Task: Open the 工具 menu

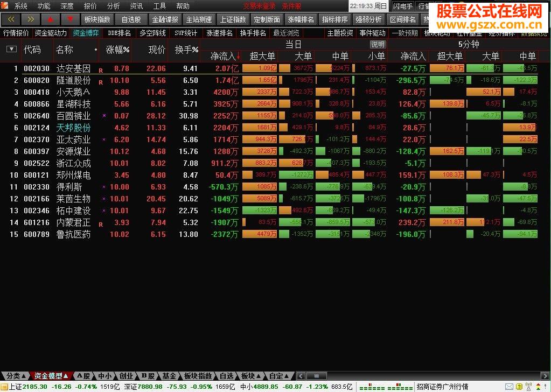Action: pyautogui.click(x=159, y=6)
